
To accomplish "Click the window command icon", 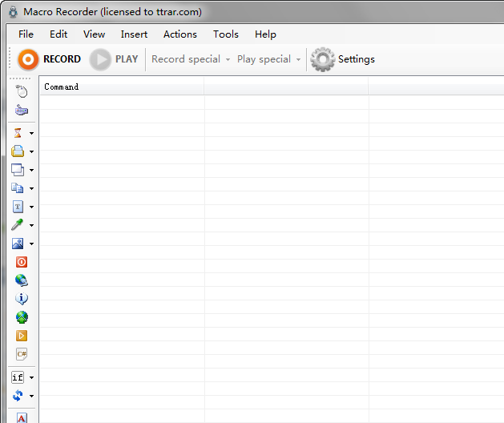I will 18,170.
